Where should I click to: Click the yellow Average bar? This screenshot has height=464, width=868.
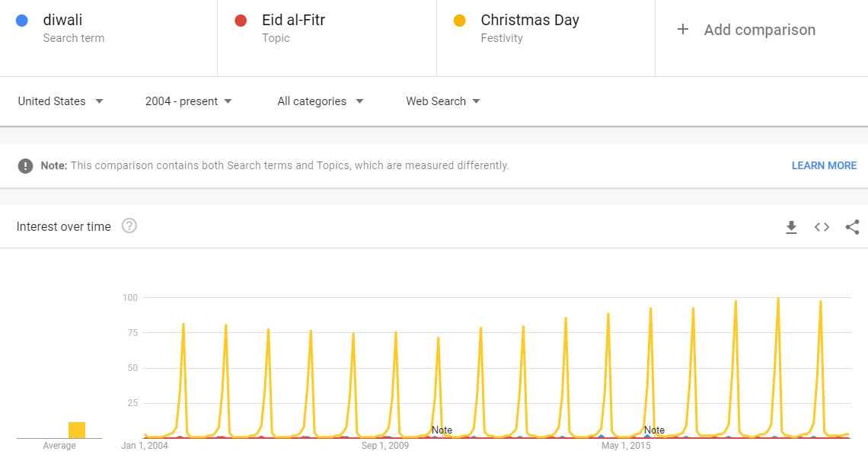tap(77, 430)
